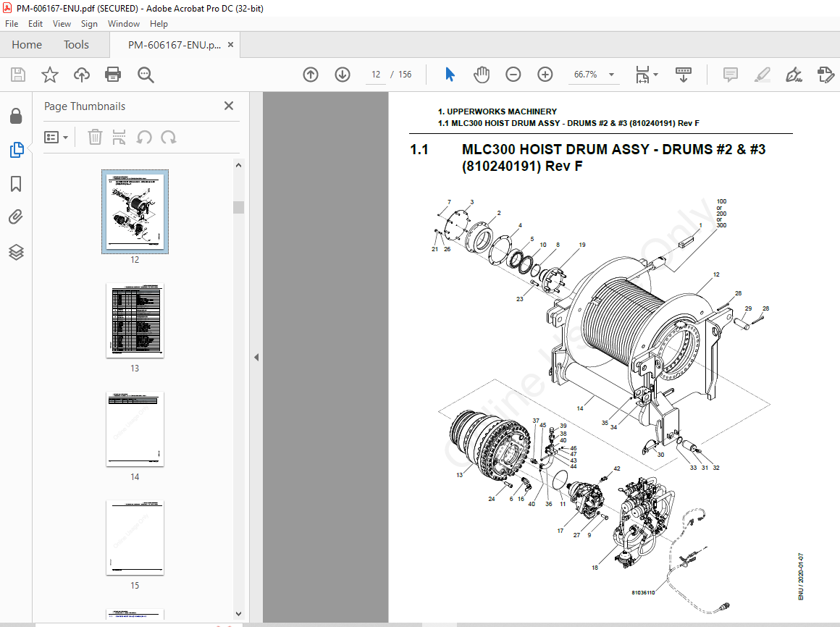Open the File menu
The image size is (840, 627).
click(x=12, y=24)
